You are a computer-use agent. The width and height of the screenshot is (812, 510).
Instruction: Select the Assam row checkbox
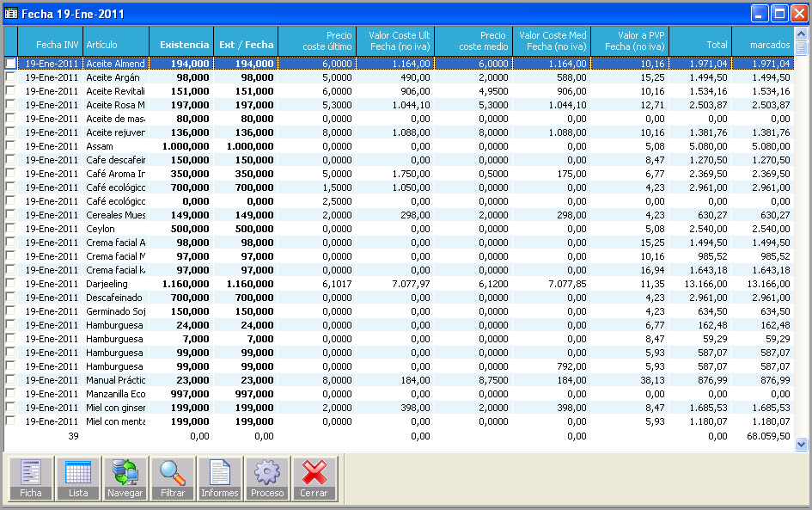10,145
